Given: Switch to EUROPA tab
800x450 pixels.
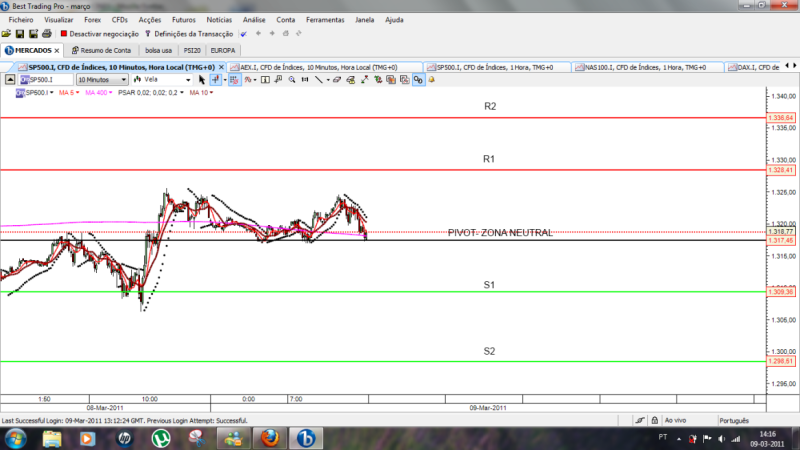Looking at the screenshot, I should pos(223,51).
